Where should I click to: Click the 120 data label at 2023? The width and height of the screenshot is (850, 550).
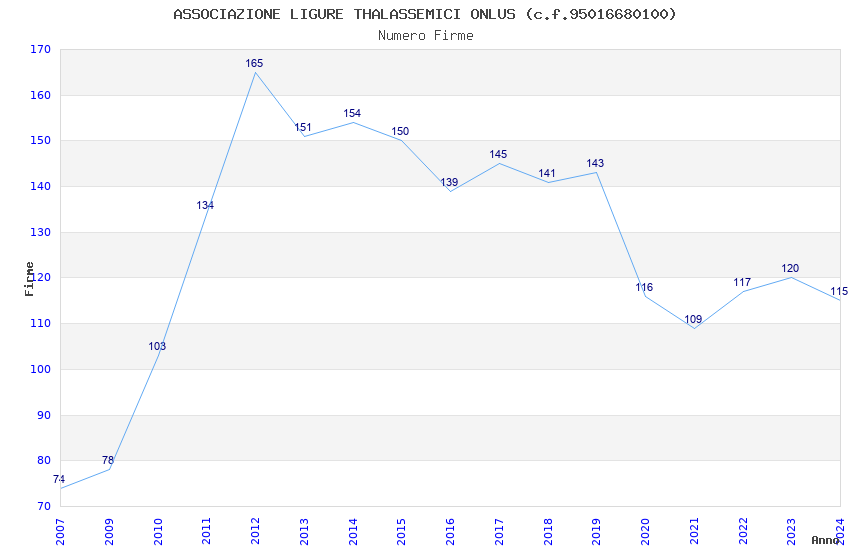pos(790,268)
